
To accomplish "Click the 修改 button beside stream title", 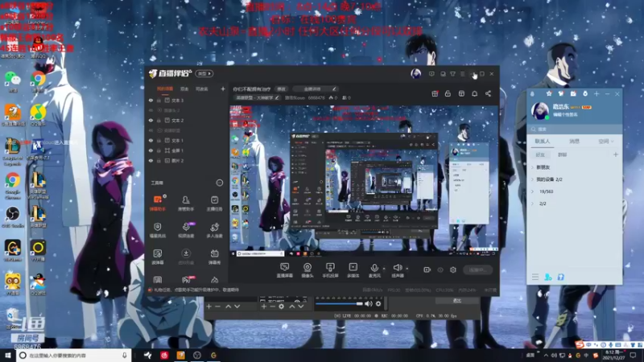I will click(x=281, y=88).
